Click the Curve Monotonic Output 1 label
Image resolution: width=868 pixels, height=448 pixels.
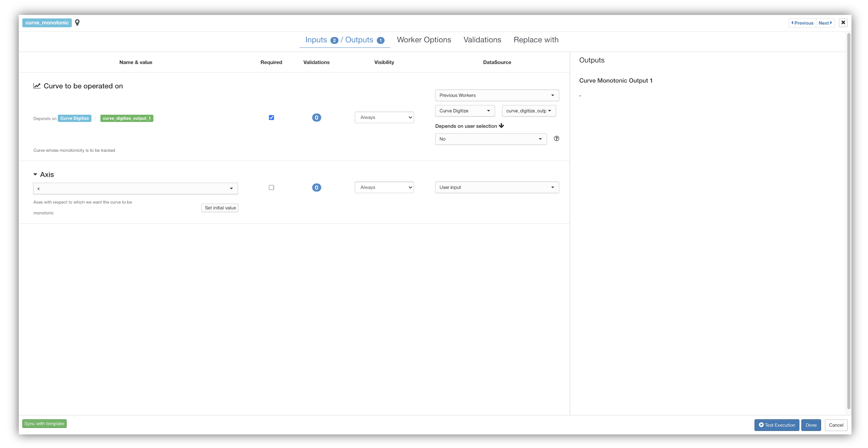tap(616, 81)
